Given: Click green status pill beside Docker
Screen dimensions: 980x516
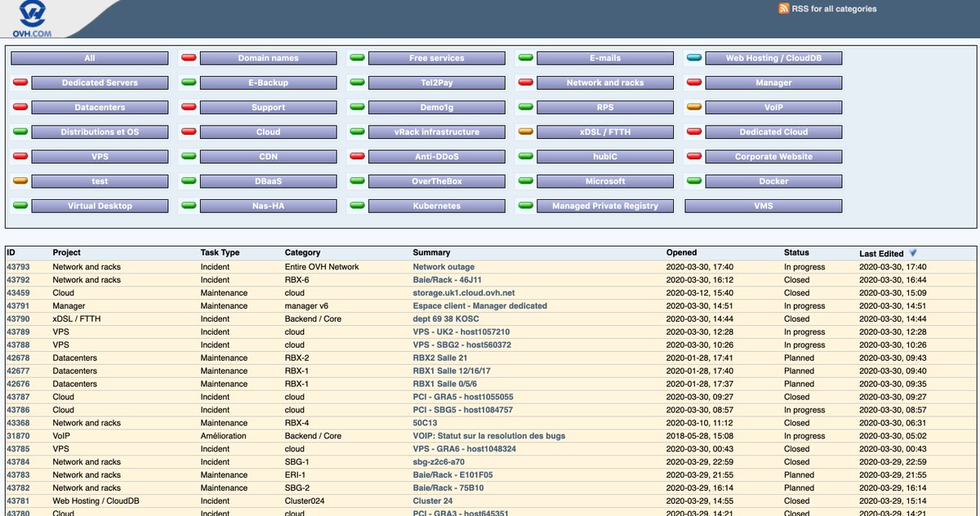Looking at the screenshot, I should 693,181.
